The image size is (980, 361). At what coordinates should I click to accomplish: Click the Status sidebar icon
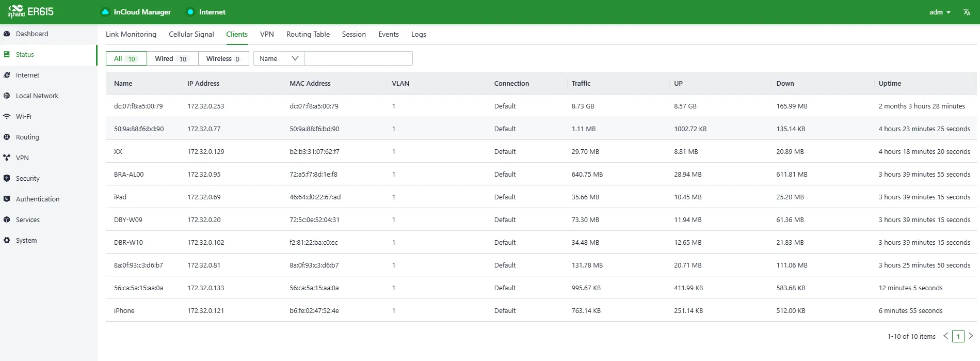[7, 54]
